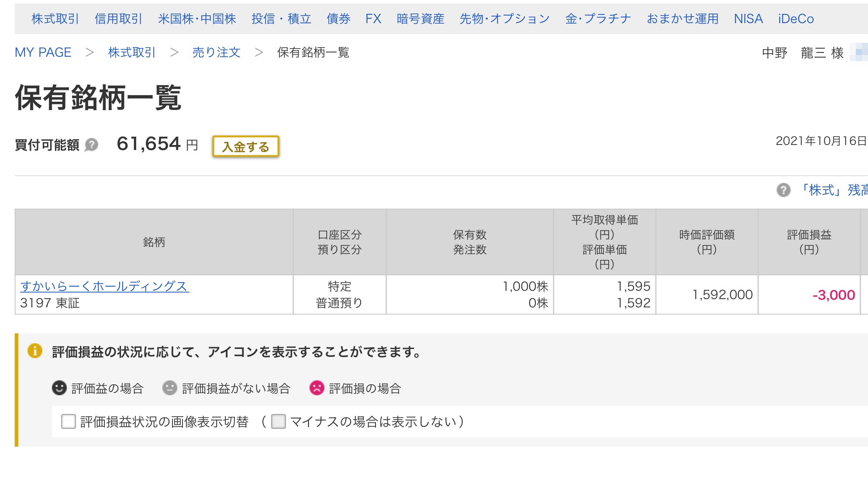Click the 時価評価額 value 1,592,000

[722, 295]
